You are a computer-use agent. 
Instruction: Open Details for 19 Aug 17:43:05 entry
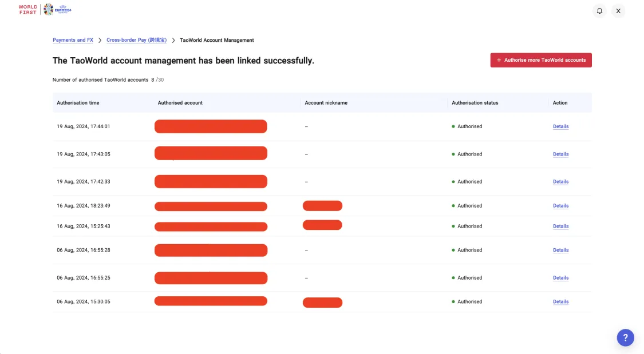[560, 154]
